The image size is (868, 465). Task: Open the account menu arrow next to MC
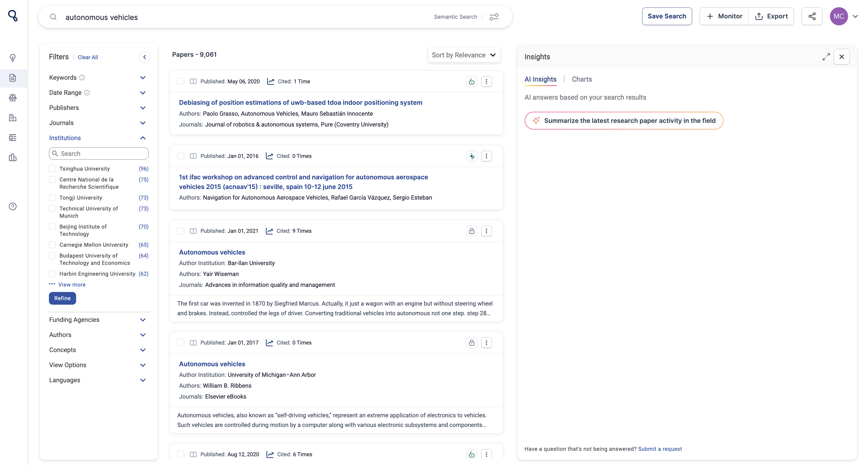(855, 16)
